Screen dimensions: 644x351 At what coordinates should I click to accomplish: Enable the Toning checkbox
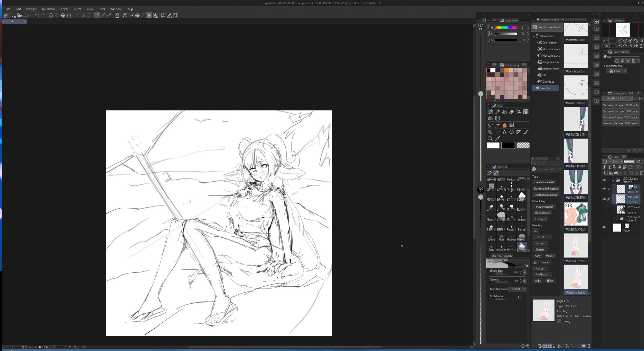point(559,321)
